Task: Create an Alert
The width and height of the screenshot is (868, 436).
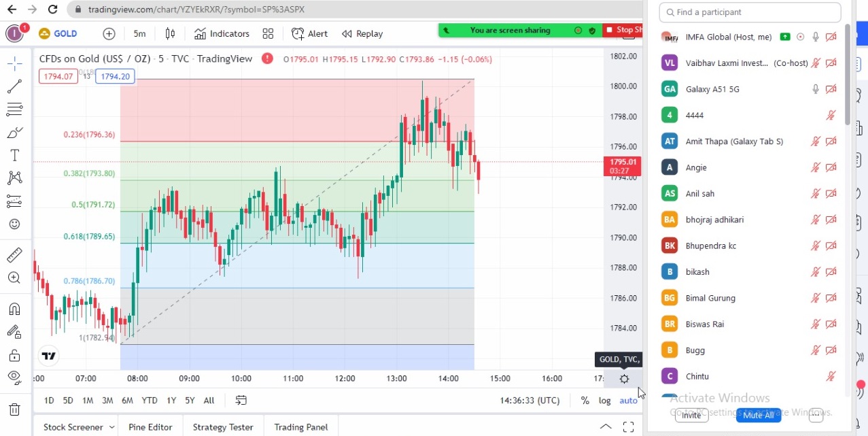Action: [309, 33]
